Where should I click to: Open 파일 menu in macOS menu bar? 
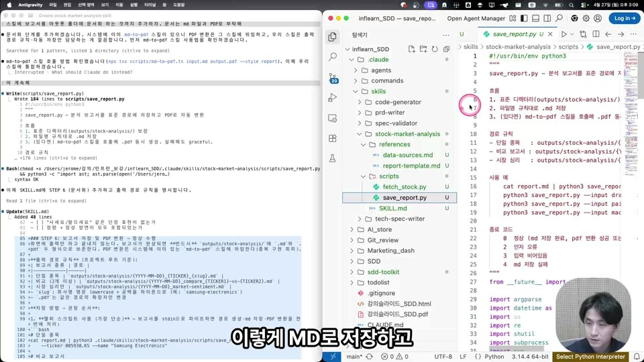(52, 5)
